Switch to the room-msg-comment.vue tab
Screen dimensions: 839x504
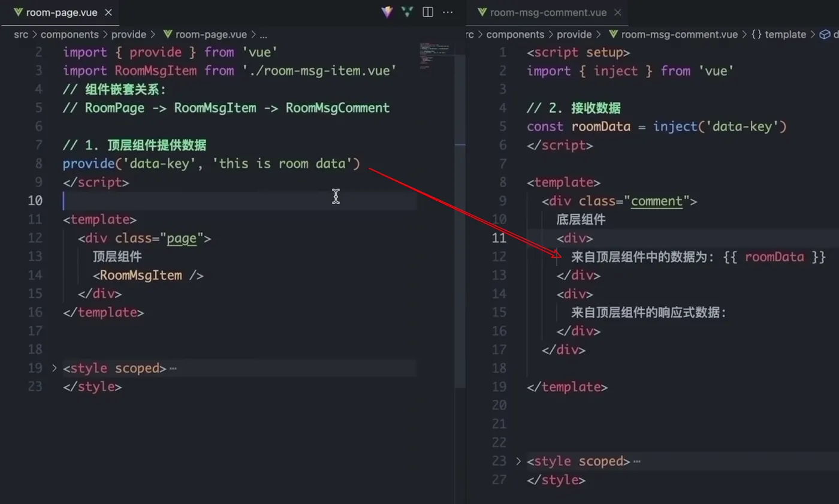(548, 12)
